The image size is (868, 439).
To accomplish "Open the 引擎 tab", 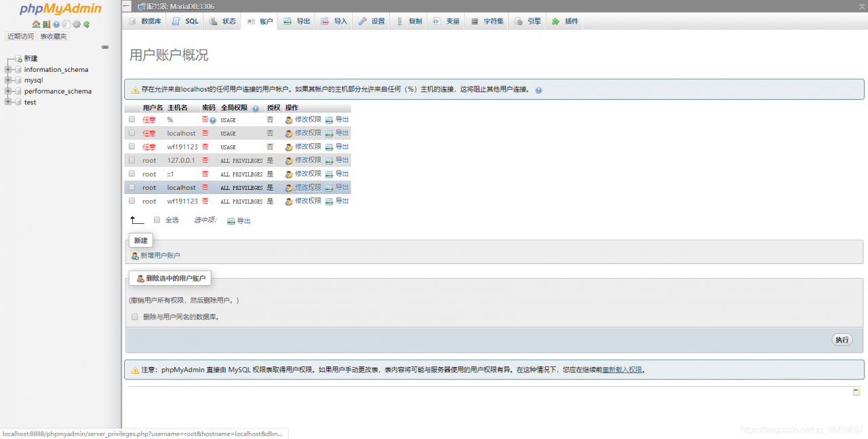I will pyautogui.click(x=528, y=21).
